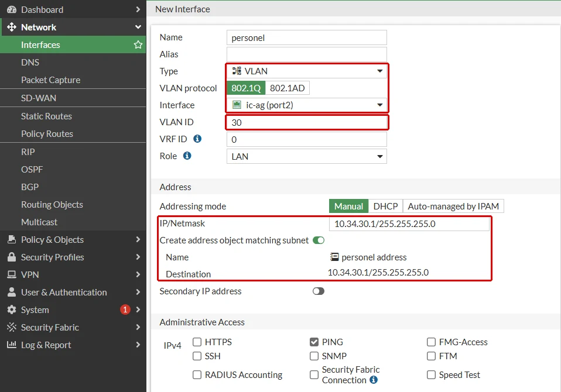The height and width of the screenshot is (392, 561).
Task: Open the SD-WAN menu item
Action: 73,98
